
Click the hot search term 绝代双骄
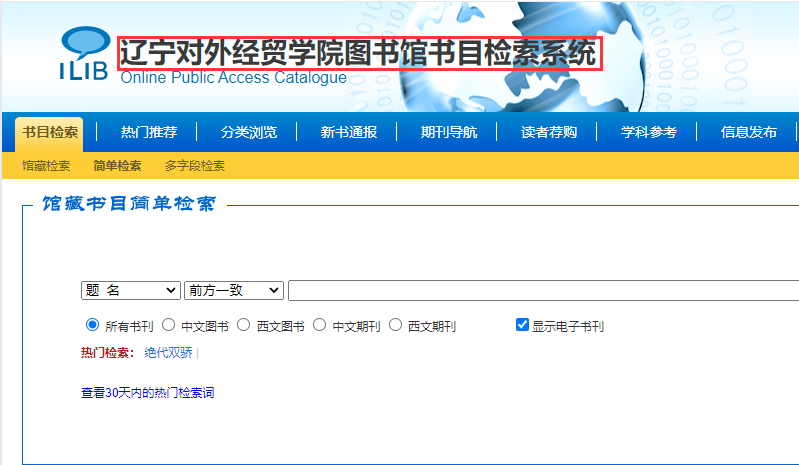coord(168,352)
